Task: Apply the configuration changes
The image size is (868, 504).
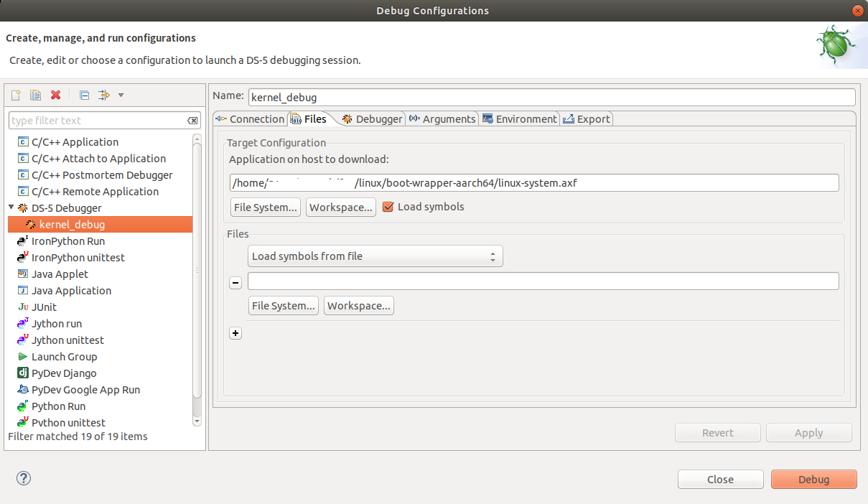Action: pos(808,432)
